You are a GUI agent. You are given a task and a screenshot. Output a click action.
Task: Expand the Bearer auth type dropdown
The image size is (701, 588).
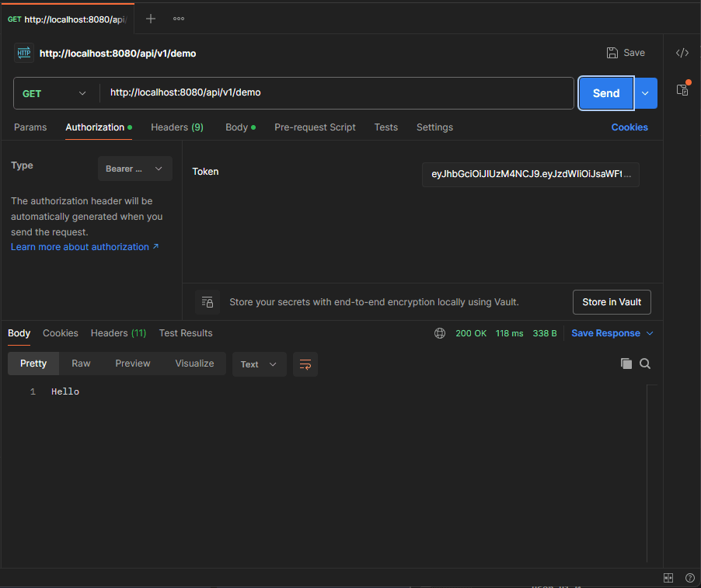(134, 169)
